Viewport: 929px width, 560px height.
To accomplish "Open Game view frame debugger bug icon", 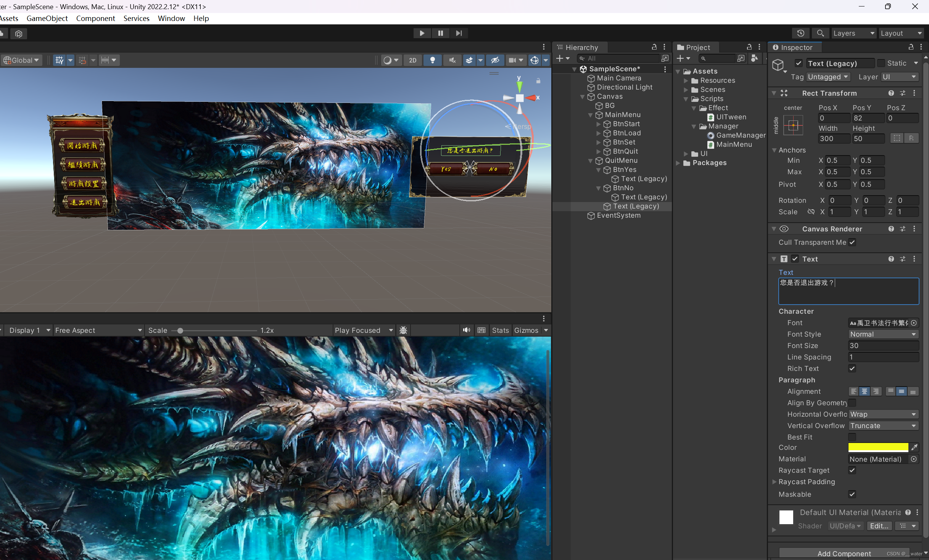I will 403,330.
